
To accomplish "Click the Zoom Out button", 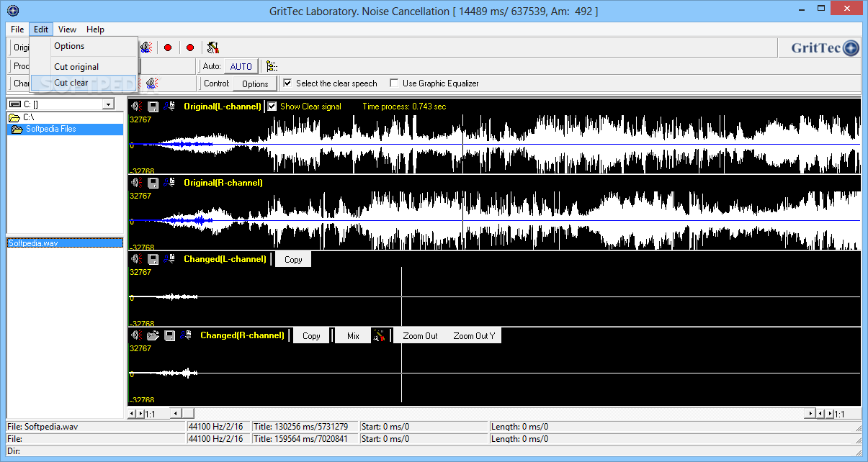I will [x=420, y=336].
